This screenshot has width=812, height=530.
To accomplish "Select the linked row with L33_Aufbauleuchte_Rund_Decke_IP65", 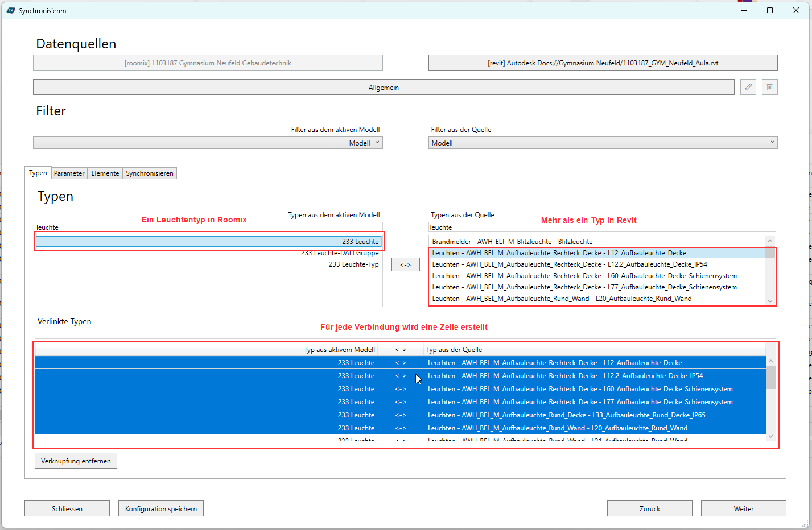I will coord(566,415).
